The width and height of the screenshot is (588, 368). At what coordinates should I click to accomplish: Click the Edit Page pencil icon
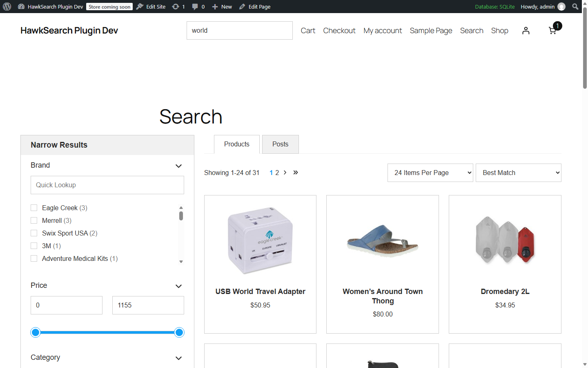point(242,7)
